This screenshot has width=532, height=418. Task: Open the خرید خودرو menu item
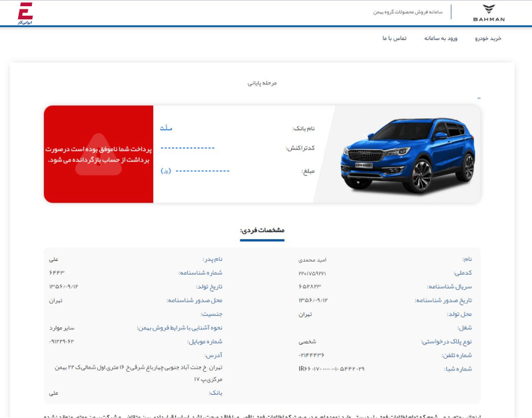pos(488,38)
